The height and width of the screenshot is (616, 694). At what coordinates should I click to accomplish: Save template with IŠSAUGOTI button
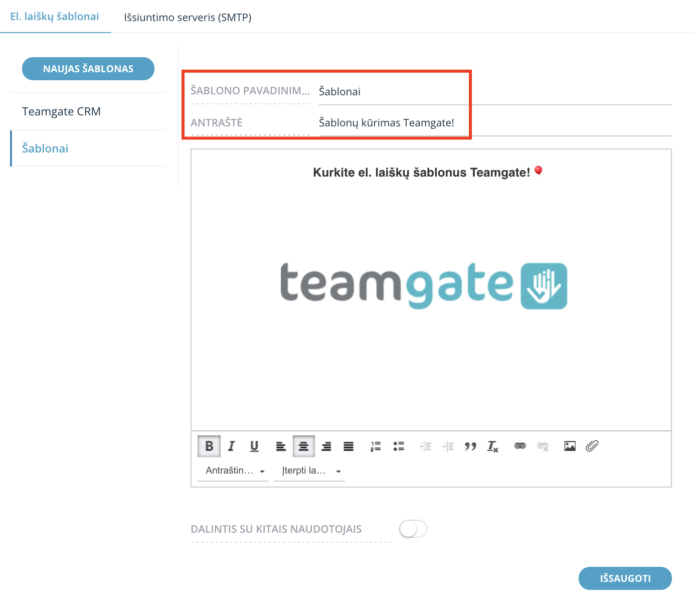coord(625,578)
